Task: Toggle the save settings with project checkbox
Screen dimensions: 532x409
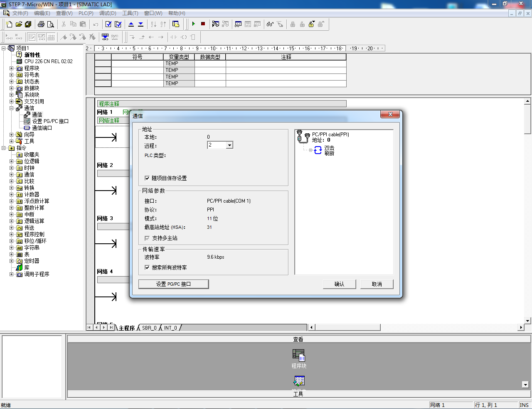Action: [147, 178]
